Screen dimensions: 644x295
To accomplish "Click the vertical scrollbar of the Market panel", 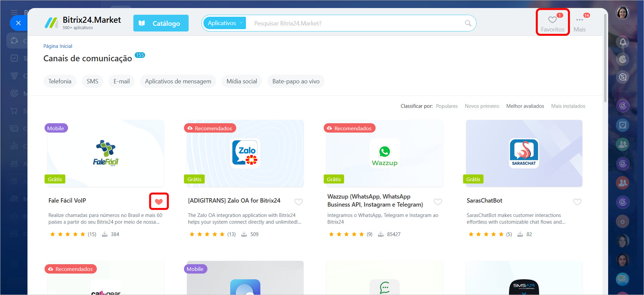I will (605, 58).
